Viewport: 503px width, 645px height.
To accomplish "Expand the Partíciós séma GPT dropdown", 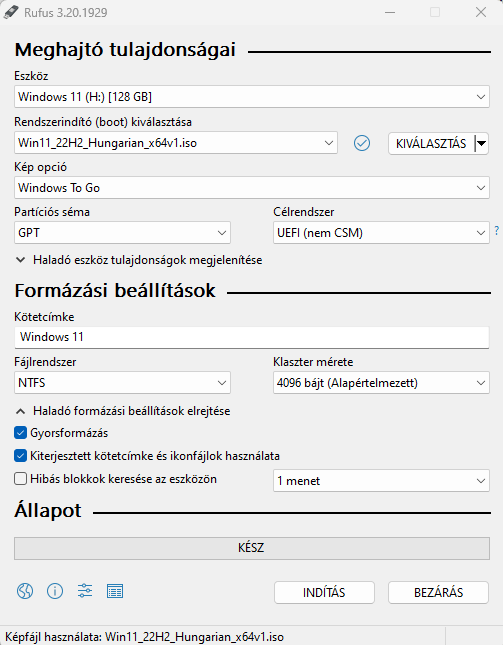I will (122, 233).
